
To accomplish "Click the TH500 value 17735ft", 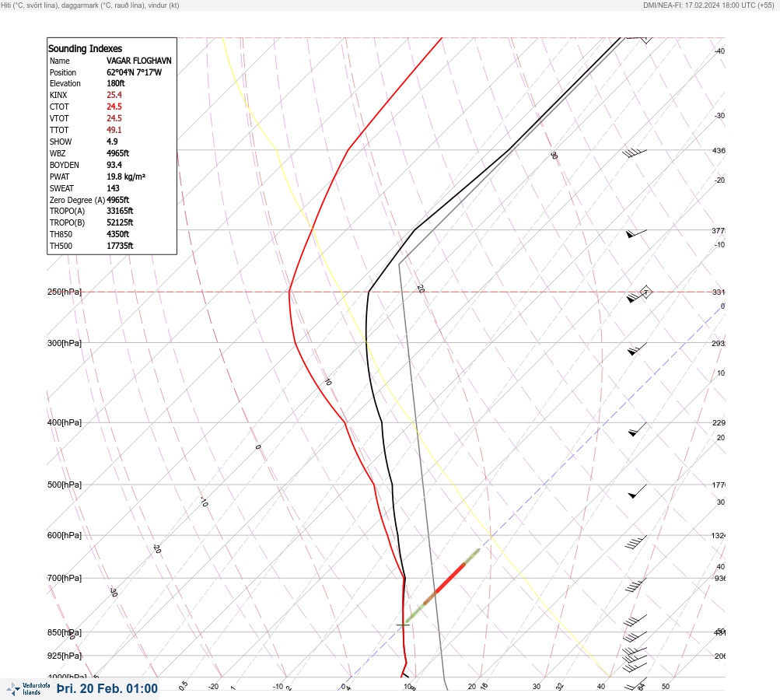I will (x=120, y=246).
